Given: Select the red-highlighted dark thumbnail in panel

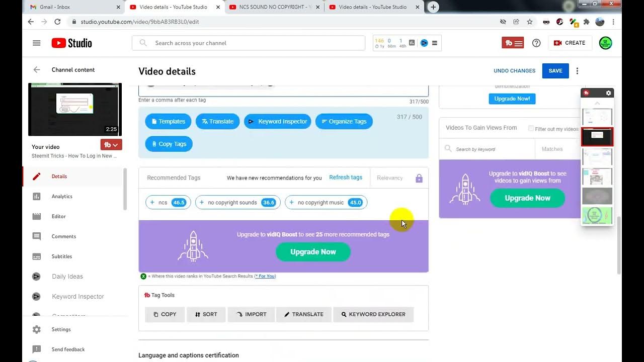Looking at the screenshot, I should [597, 137].
